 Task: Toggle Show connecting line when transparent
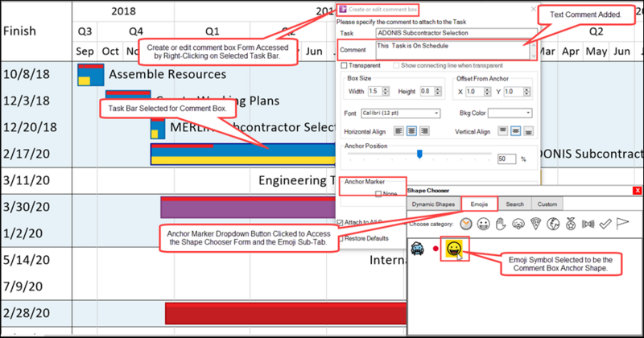click(x=396, y=65)
